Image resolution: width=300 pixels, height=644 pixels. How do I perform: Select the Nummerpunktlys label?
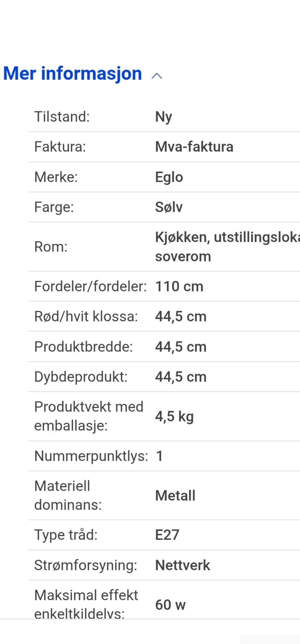[91, 456]
